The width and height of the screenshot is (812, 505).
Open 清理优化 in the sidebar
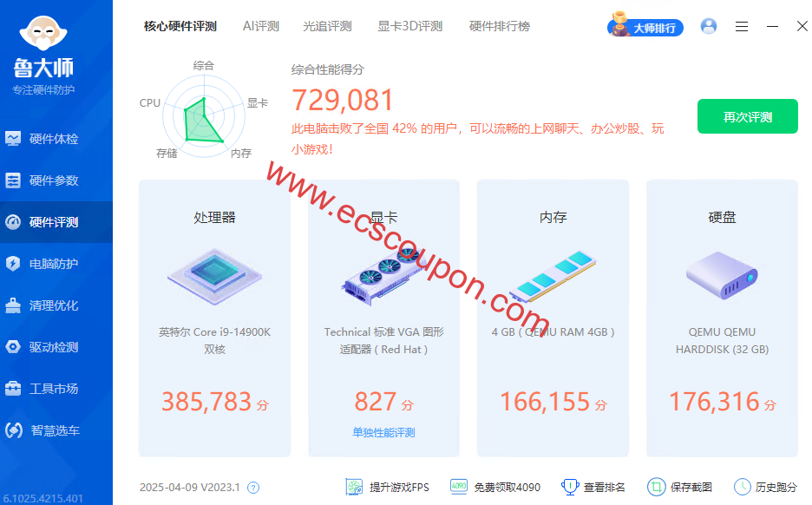56,305
